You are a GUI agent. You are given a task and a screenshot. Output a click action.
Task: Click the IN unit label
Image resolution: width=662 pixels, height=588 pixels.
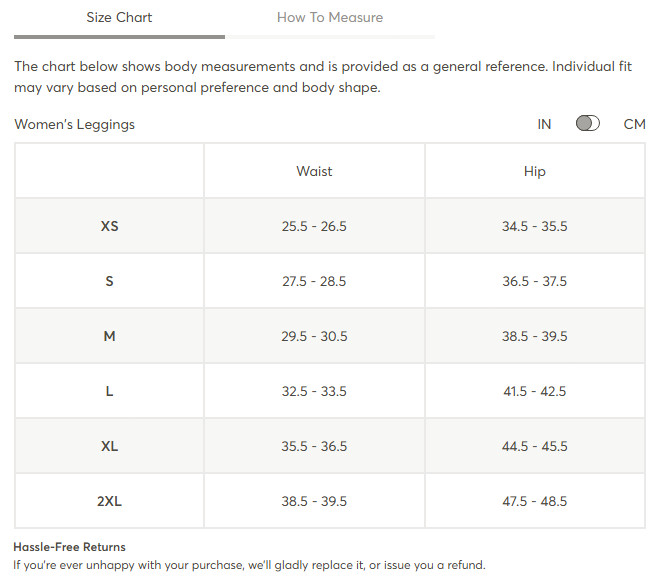coord(544,124)
